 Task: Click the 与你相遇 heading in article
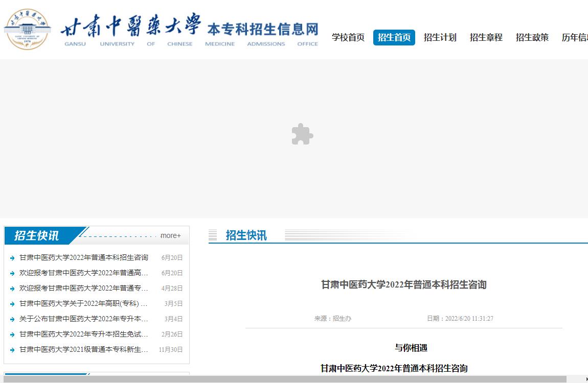[411, 348]
